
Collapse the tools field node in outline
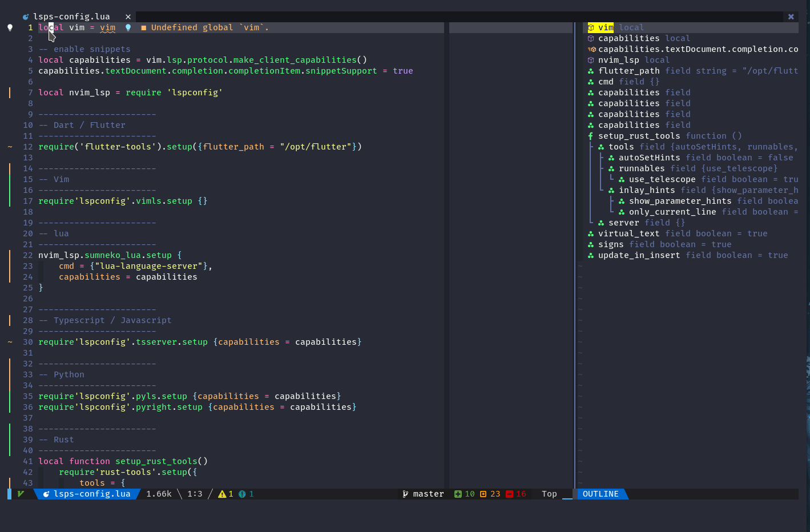coord(601,147)
